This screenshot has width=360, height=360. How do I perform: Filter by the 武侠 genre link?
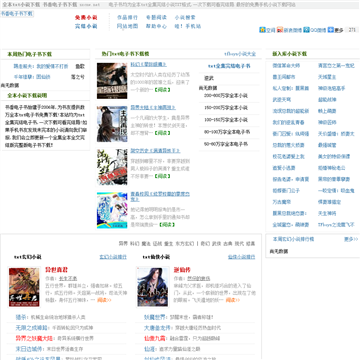(x=217, y=244)
